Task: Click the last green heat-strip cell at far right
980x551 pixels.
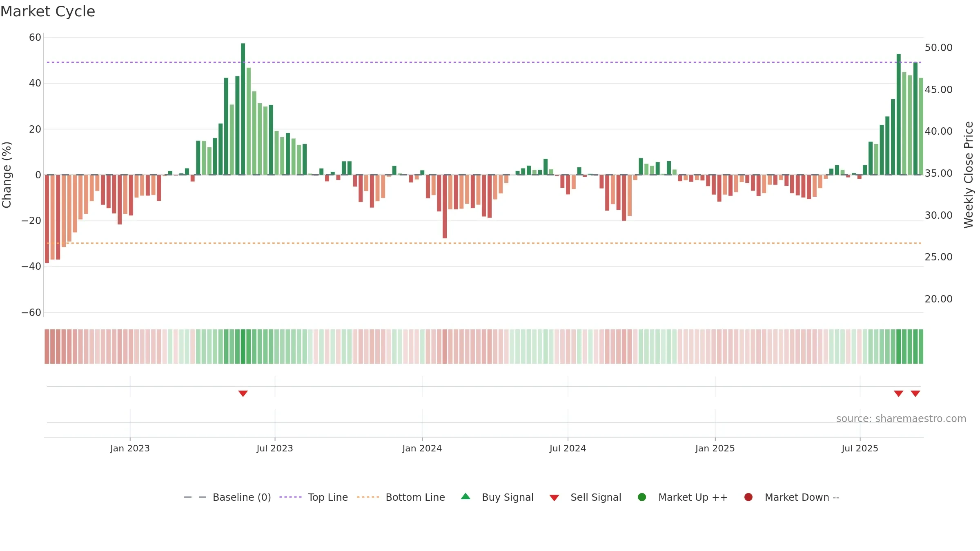Action: pos(921,347)
